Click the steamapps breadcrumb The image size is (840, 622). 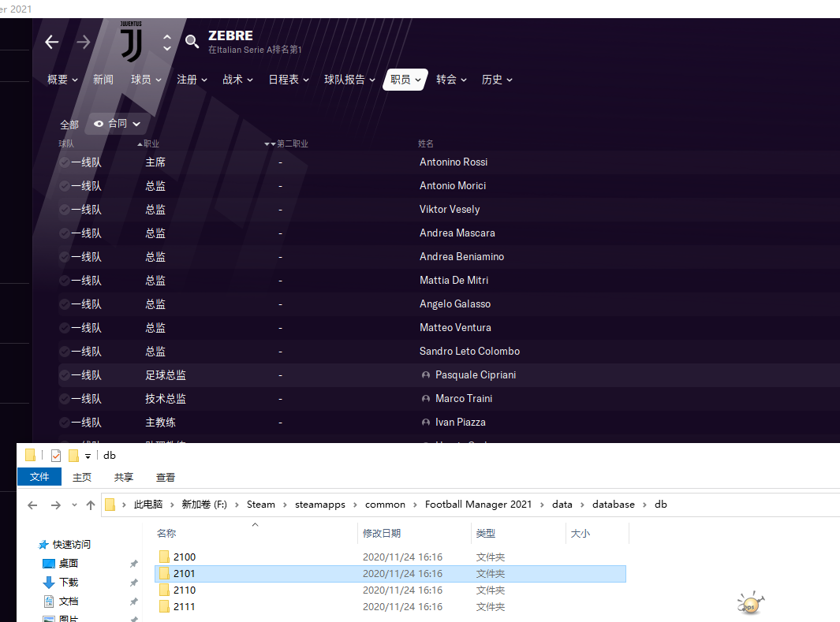click(x=319, y=505)
